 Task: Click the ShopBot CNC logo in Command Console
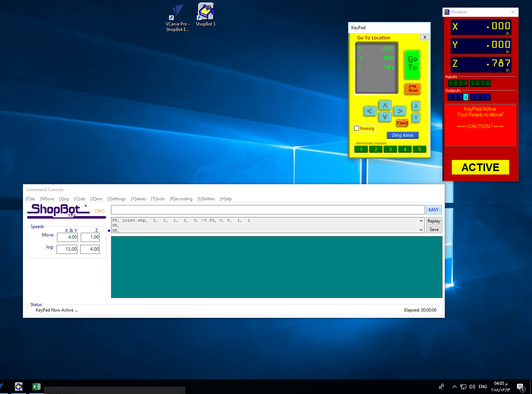(x=66, y=211)
